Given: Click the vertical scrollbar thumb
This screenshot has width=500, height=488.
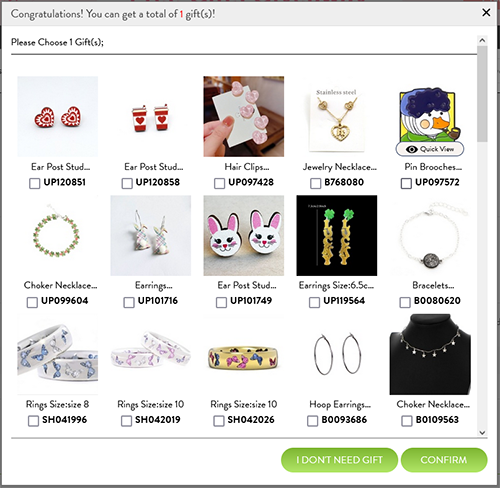Looking at the screenshot, I should coord(482,94).
